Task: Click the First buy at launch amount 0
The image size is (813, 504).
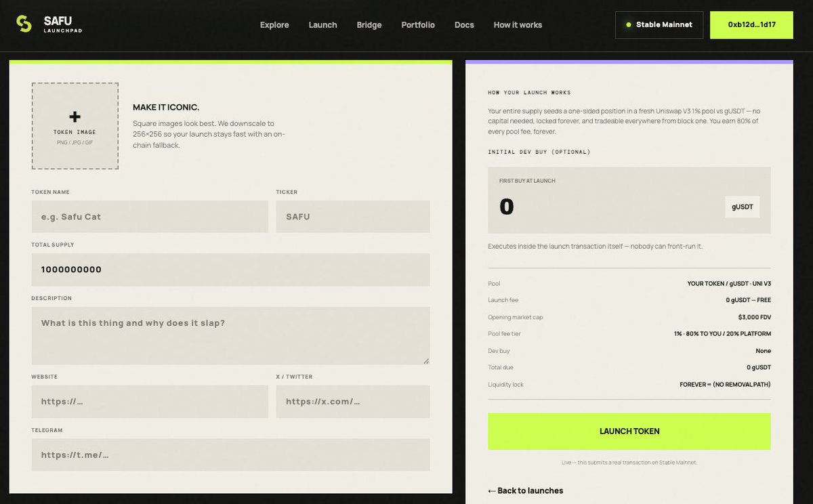Action: coord(507,207)
